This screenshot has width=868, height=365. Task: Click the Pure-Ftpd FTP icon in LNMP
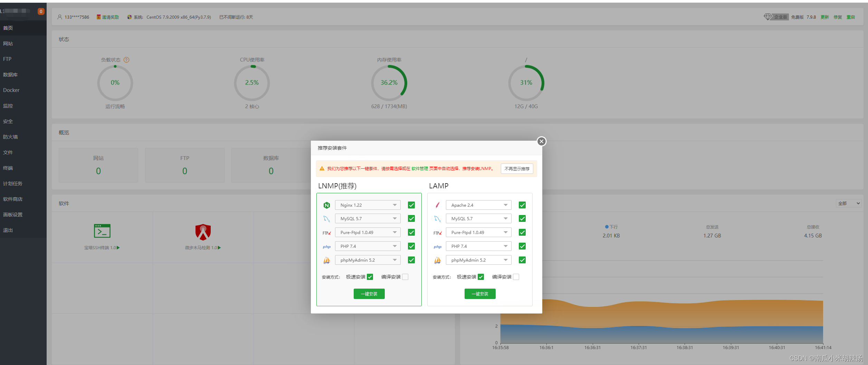pos(327,233)
